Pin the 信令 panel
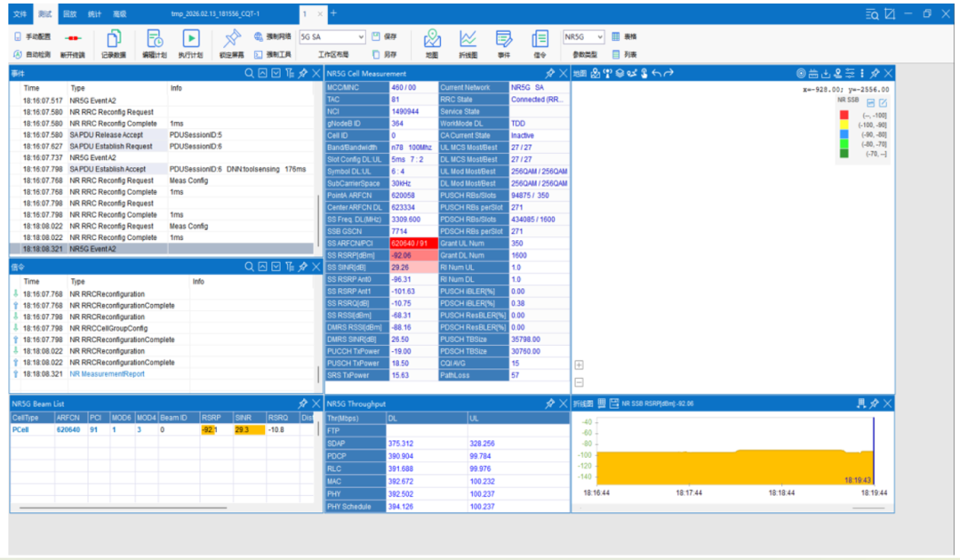960x560 pixels. pos(303,267)
